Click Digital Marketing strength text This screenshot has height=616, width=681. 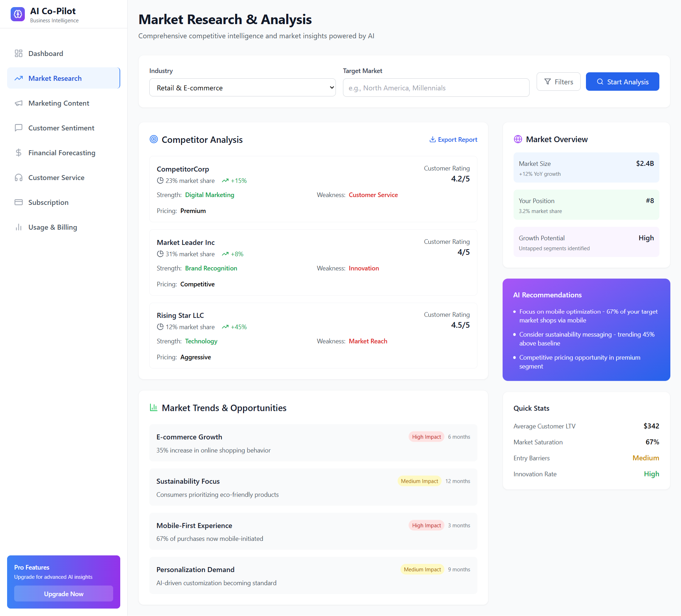pyautogui.click(x=210, y=195)
